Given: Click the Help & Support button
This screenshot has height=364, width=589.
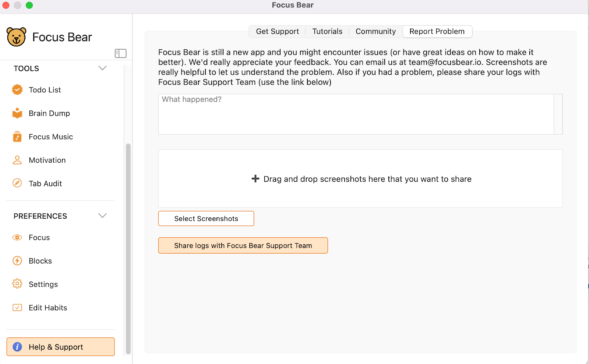Looking at the screenshot, I should point(61,347).
